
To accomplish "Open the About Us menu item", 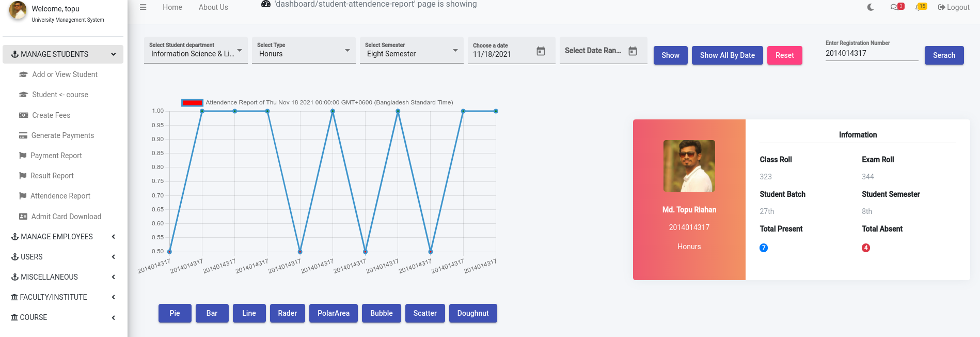I will [x=213, y=7].
